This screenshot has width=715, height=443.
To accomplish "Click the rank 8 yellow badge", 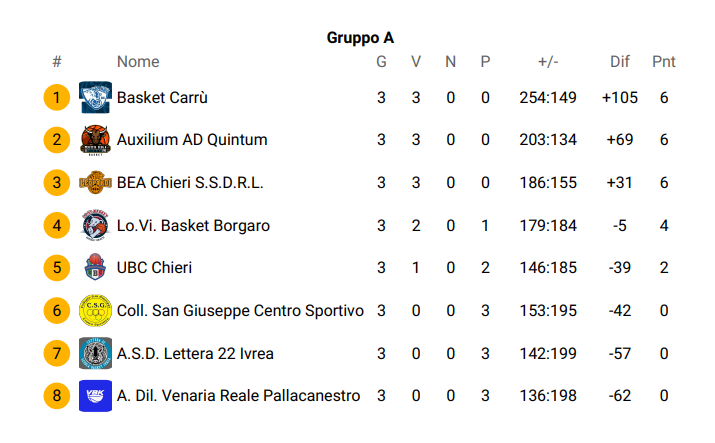I will click(57, 396).
